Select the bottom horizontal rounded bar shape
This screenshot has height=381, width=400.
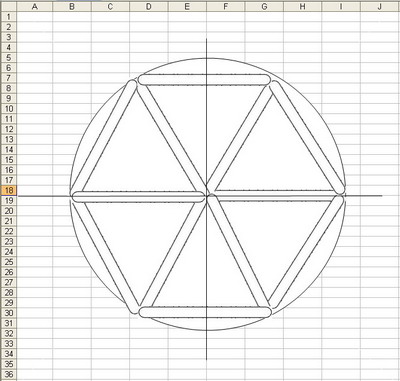(x=205, y=312)
